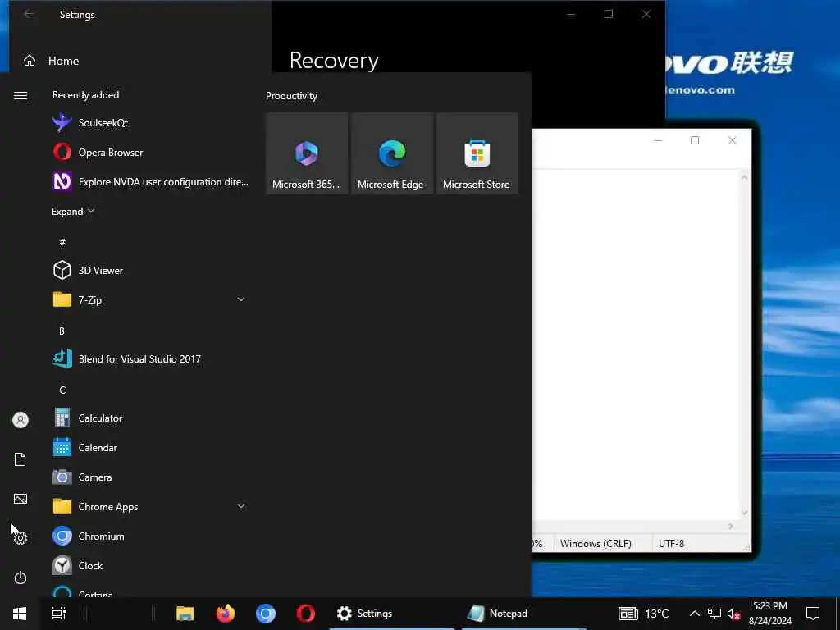Click the muted volume tray icon
This screenshot has width=840, height=630.
tap(733, 614)
